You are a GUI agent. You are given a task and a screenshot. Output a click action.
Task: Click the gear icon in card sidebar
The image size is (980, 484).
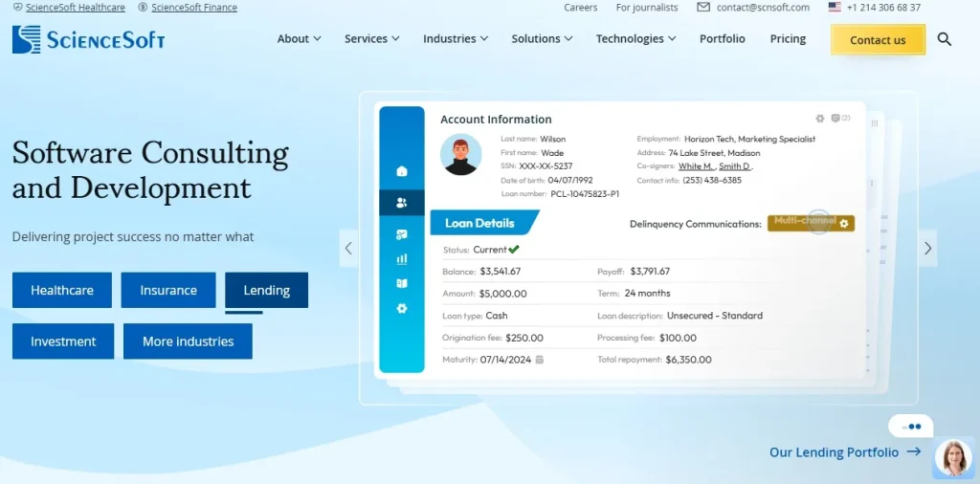click(x=402, y=308)
